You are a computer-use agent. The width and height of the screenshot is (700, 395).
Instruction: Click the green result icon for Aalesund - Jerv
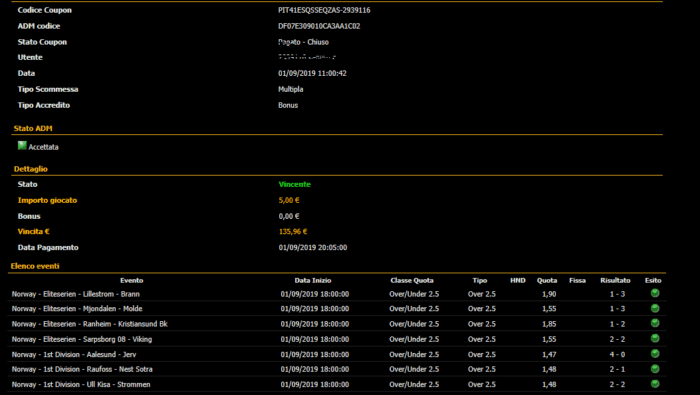click(655, 353)
